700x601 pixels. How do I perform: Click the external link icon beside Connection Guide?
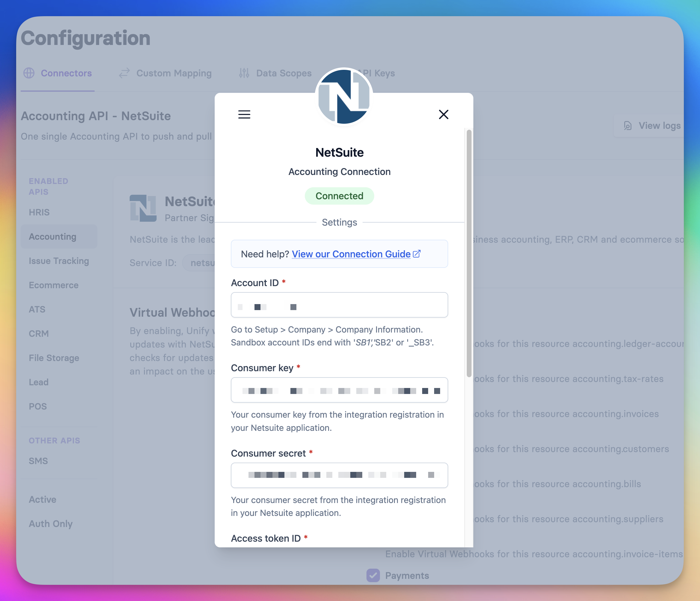point(417,254)
